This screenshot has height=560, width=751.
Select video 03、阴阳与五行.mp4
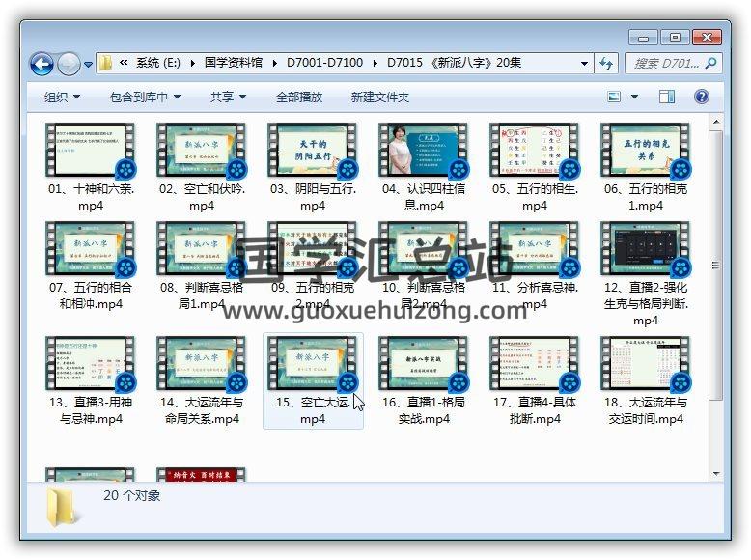pos(313,167)
